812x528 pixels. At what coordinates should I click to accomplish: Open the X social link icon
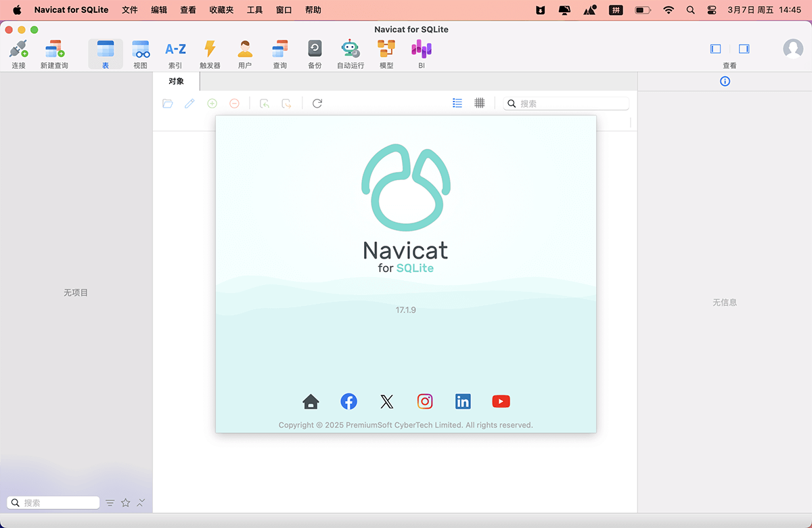tap(386, 402)
